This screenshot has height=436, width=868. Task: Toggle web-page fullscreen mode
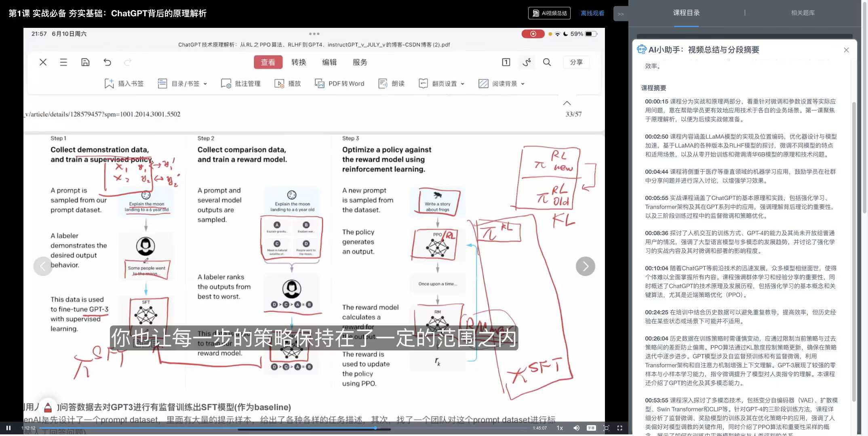606,428
